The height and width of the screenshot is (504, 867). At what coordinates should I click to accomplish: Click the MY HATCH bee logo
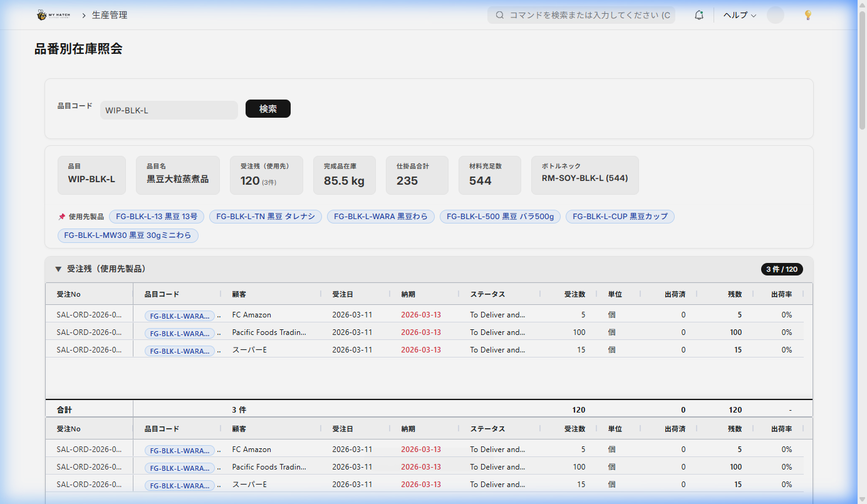point(43,14)
